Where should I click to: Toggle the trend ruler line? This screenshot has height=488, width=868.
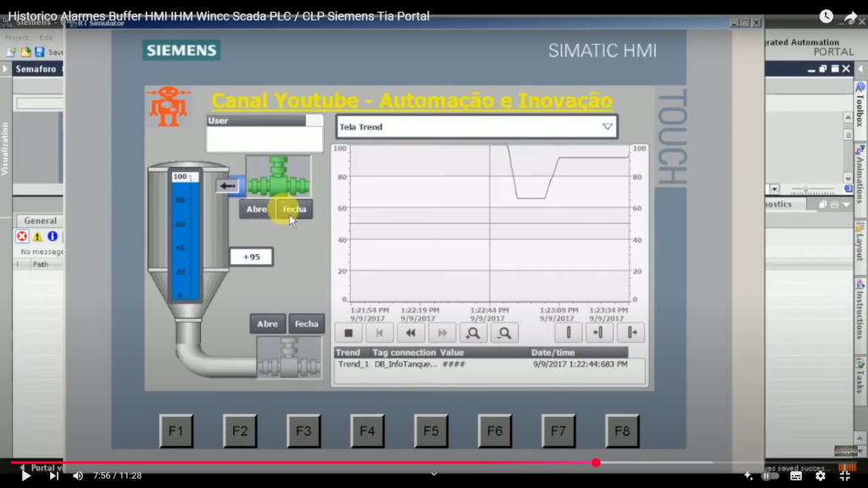[x=569, y=332]
